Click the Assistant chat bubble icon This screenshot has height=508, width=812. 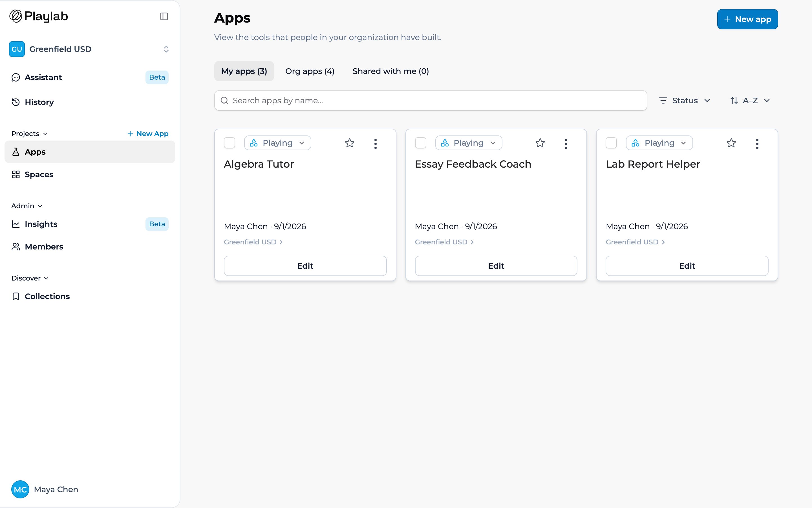point(16,77)
